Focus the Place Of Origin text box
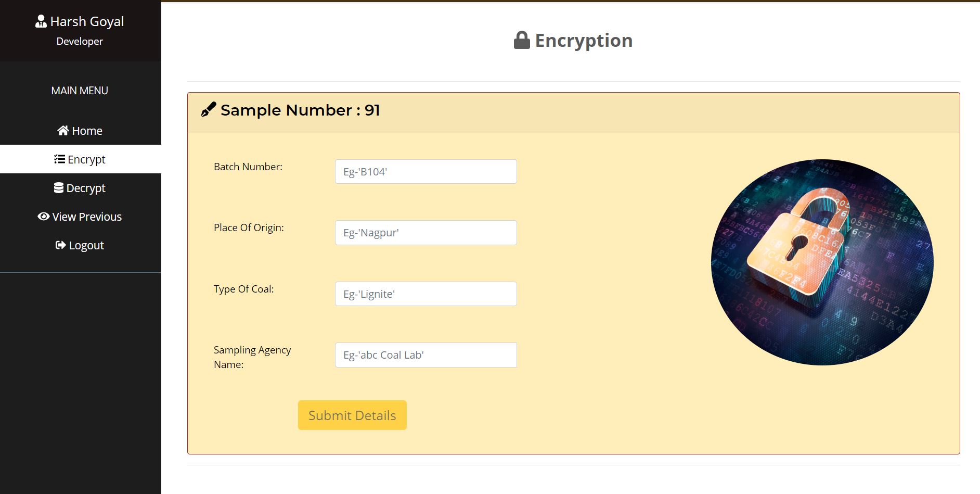Viewport: 980px width, 494px height. point(426,233)
